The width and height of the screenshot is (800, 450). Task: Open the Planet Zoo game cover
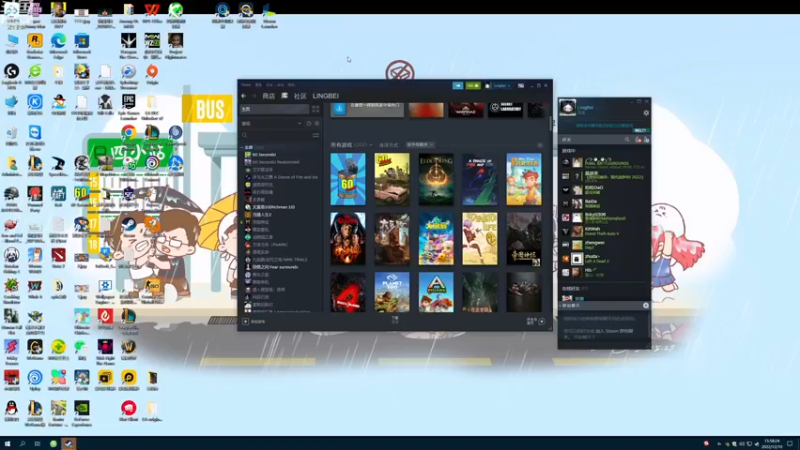point(392,292)
